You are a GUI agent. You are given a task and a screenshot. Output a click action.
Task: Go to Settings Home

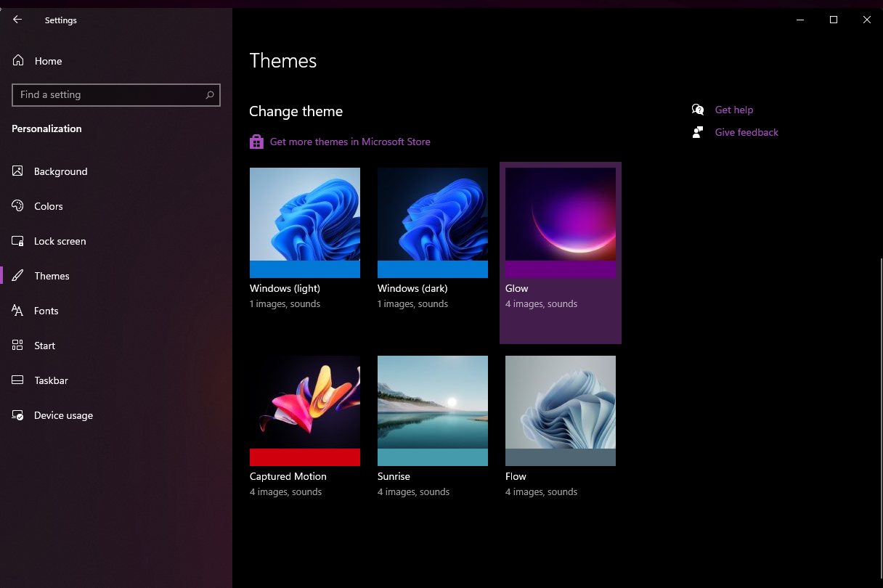116,61
